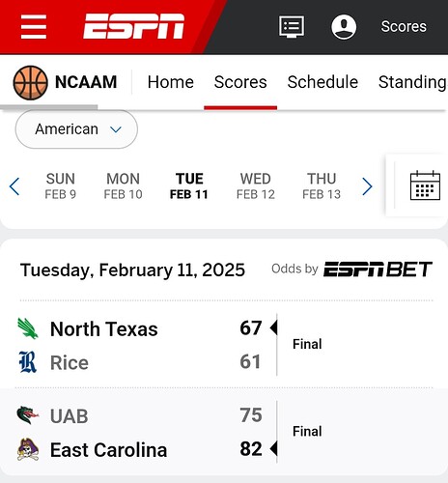The image size is (448, 483).
Task: Click the North Texas team logo
Action: pyautogui.click(x=28, y=328)
